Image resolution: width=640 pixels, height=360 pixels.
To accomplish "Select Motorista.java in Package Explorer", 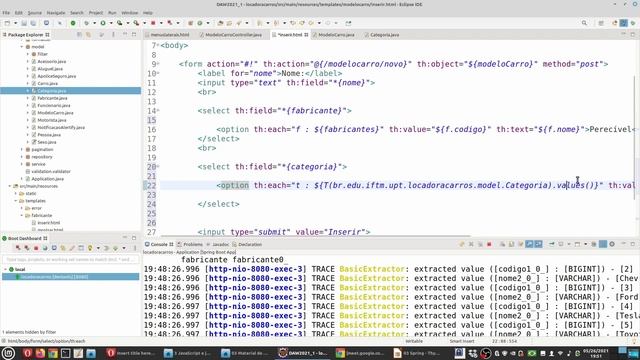I will point(51,120).
